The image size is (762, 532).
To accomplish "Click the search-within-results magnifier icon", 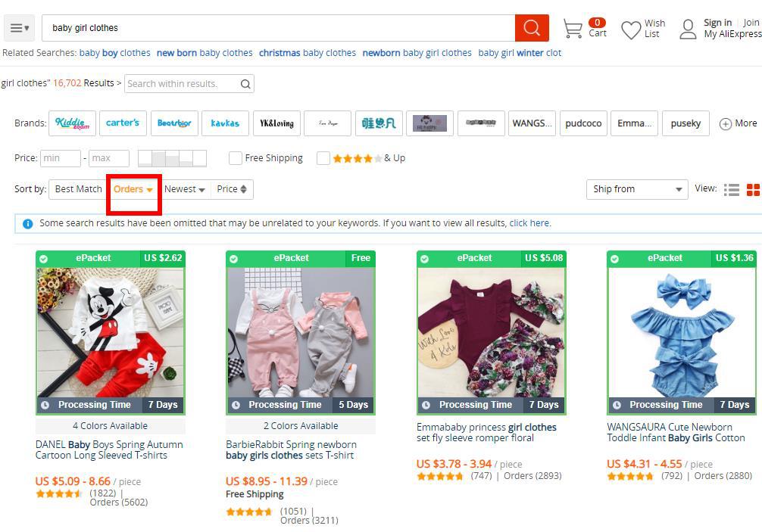I will tap(245, 84).
